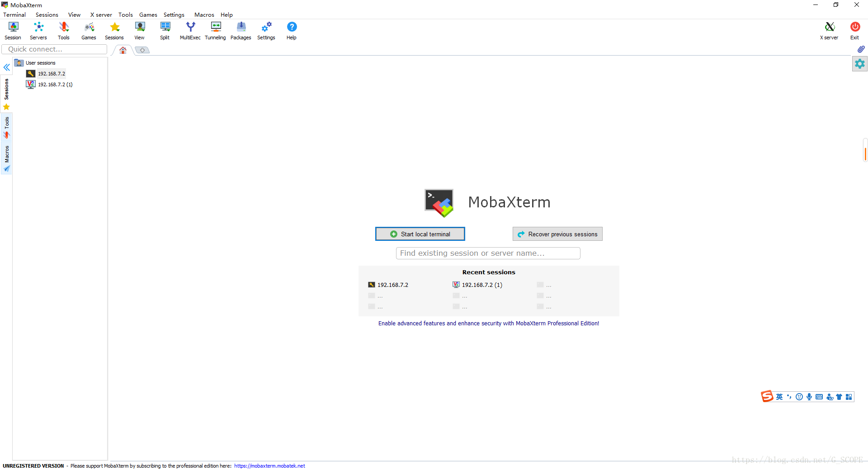Open Sogou toolbox grid icon
This screenshot has height=469, width=868.
(x=849, y=397)
